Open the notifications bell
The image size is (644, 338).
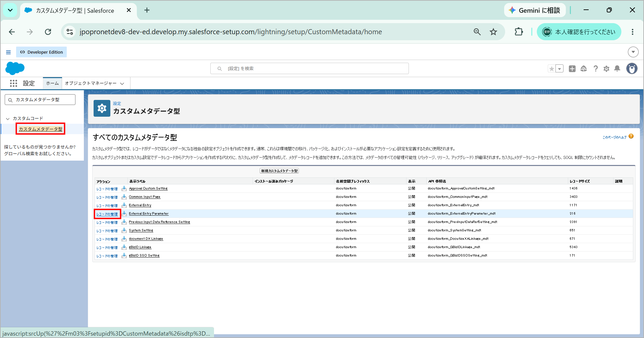coord(617,69)
